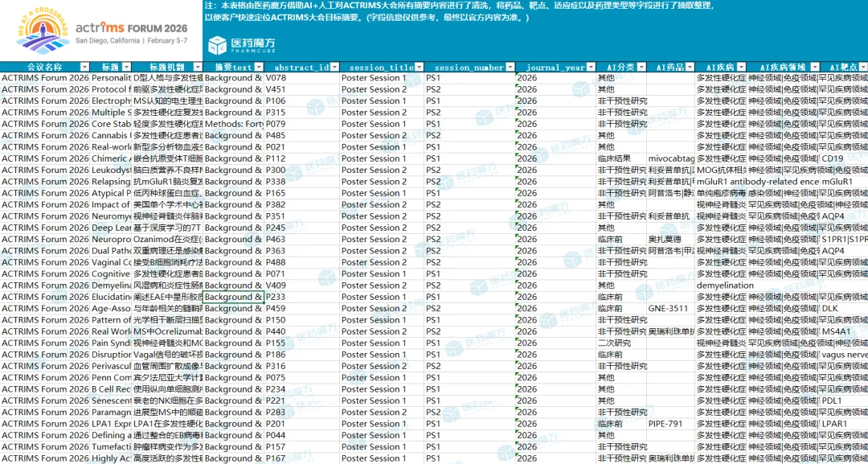Select the abstract id cell P106
The width and height of the screenshot is (868, 464).
[301, 101]
